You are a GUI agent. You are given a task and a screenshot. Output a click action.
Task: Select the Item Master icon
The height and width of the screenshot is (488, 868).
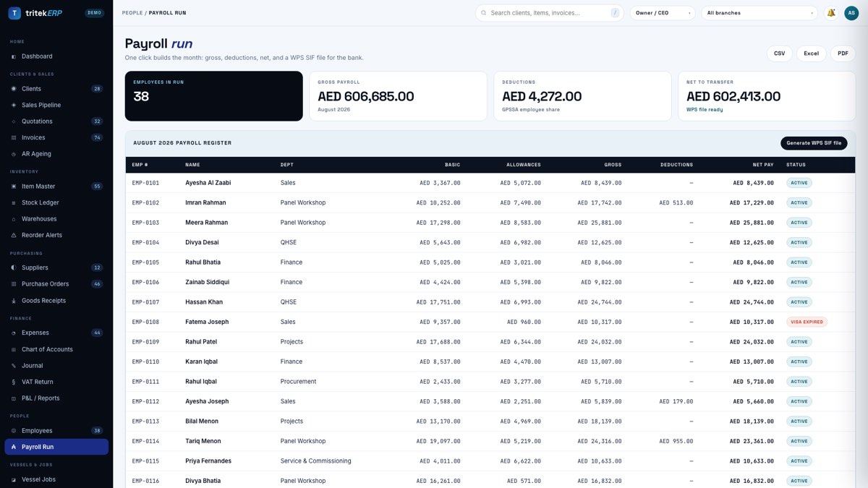point(14,187)
